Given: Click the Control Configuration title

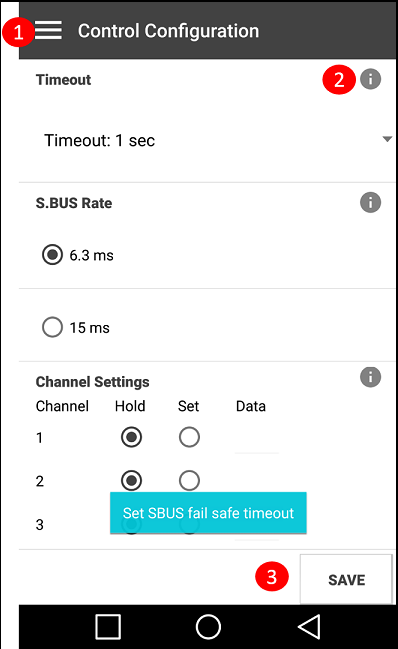Looking at the screenshot, I should click(x=168, y=31).
